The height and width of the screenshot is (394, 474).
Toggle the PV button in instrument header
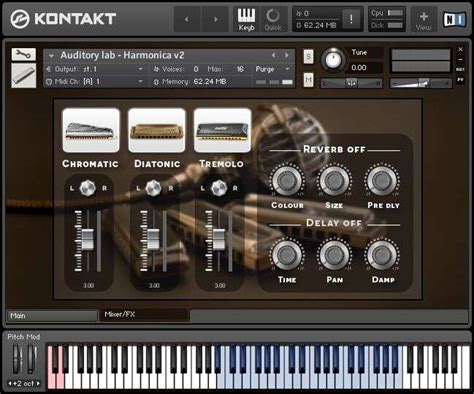point(461,80)
